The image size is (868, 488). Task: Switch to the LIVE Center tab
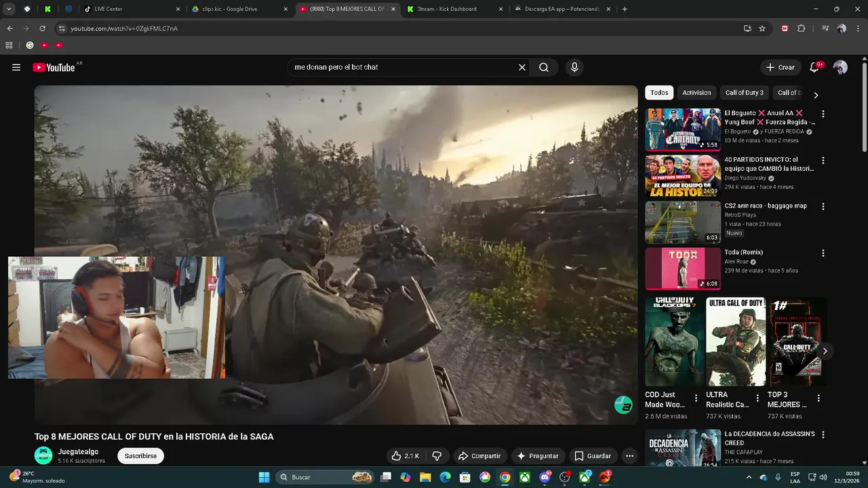tap(132, 9)
